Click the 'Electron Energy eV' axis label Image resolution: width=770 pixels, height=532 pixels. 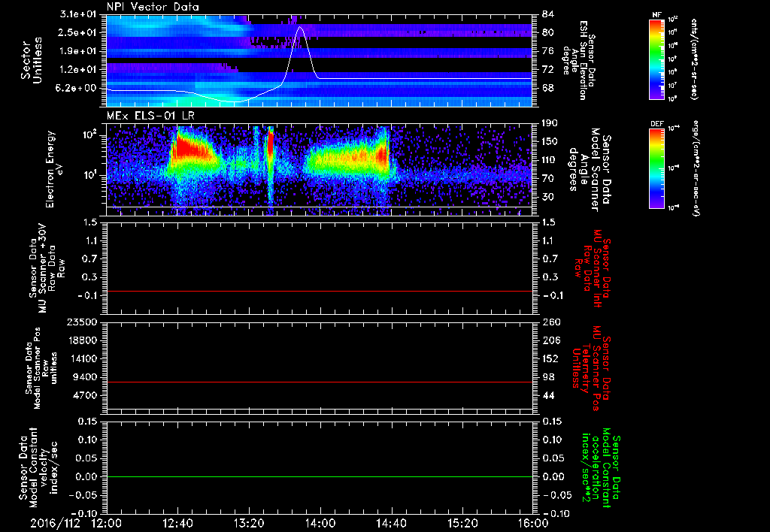coord(56,169)
